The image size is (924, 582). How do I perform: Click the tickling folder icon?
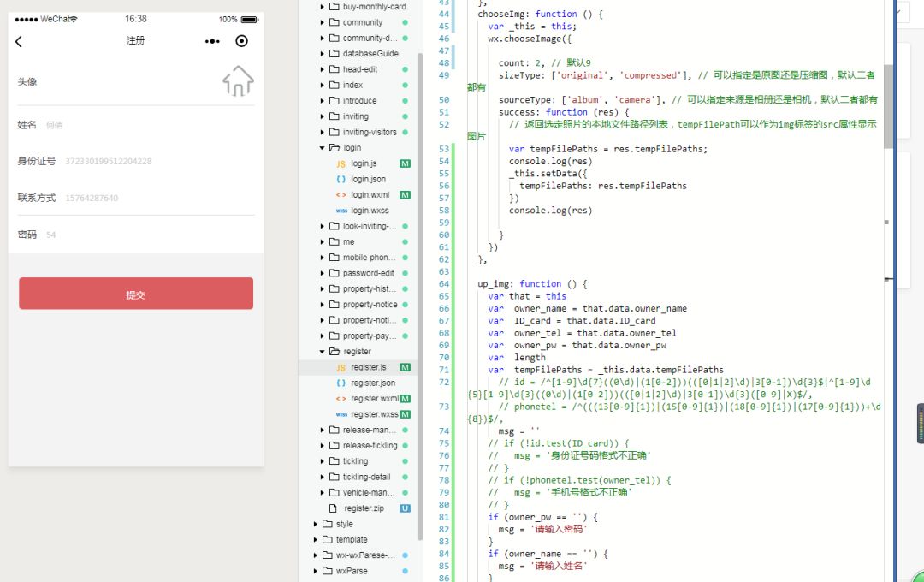pos(335,461)
